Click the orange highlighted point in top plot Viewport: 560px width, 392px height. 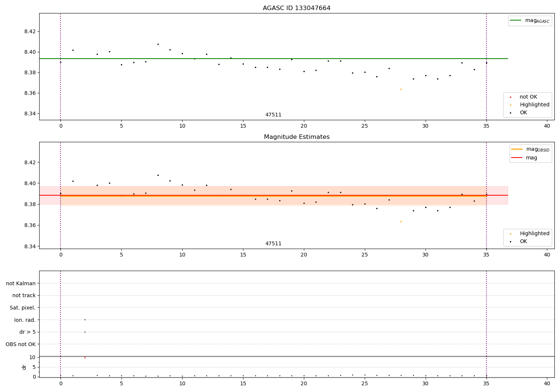tap(401, 89)
